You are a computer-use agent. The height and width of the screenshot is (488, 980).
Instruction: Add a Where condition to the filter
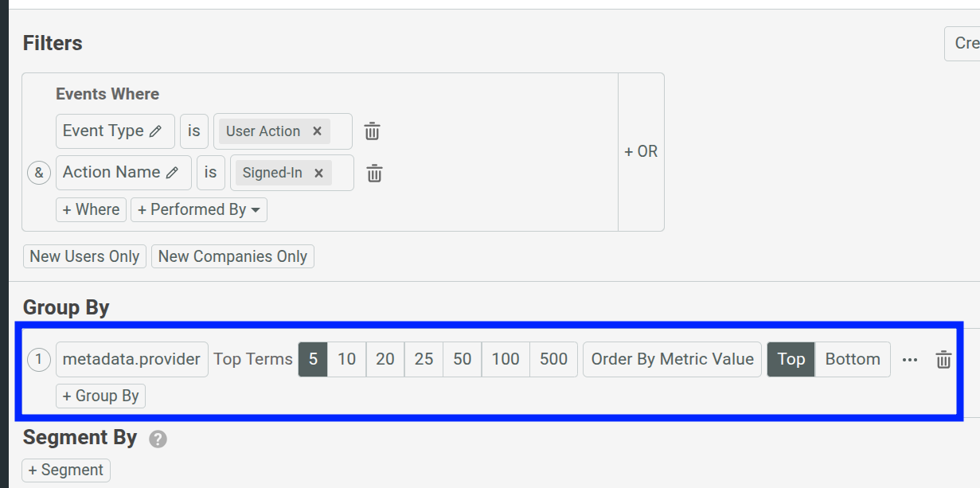(90, 209)
